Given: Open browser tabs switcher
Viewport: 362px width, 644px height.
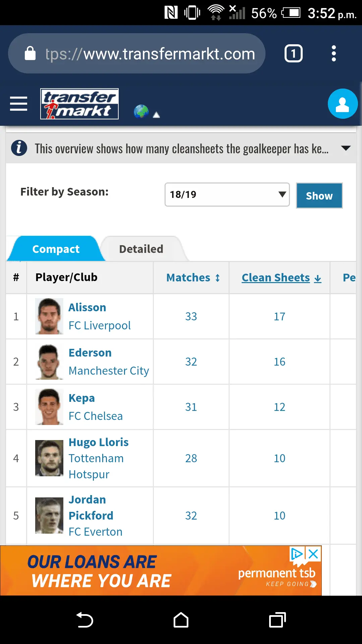Looking at the screenshot, I should [x=293, y=54].
